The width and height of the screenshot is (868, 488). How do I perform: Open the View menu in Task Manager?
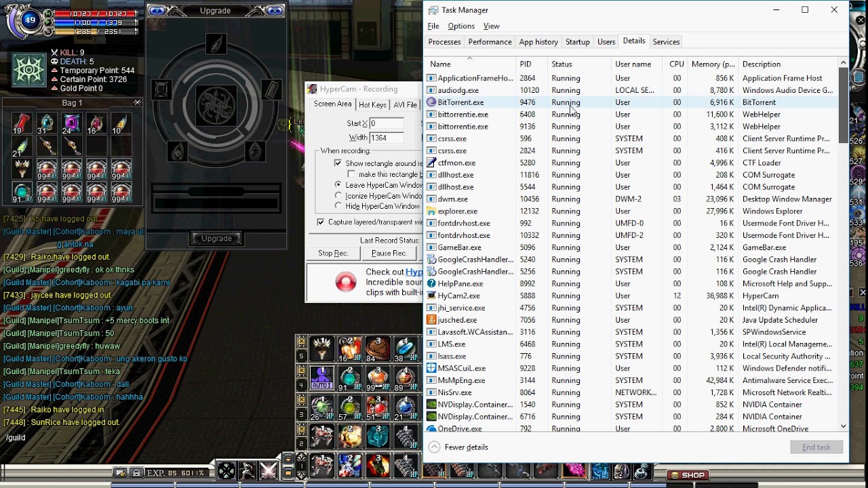coord(492,26)
